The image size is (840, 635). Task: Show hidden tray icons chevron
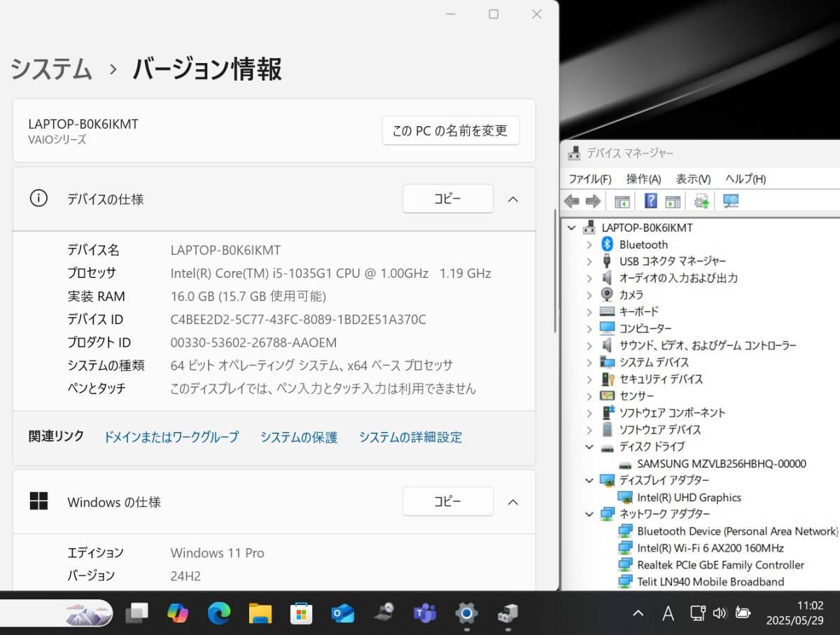[x=638, y=613]
